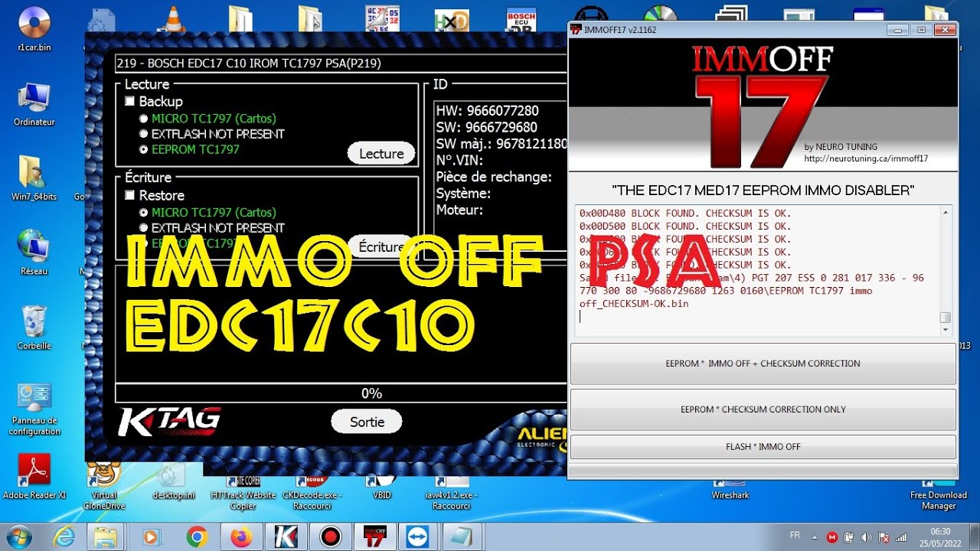Select EXTFLASH NOT PRESENT under Écriture
The image size is (980, 551).
pos(143,228)
